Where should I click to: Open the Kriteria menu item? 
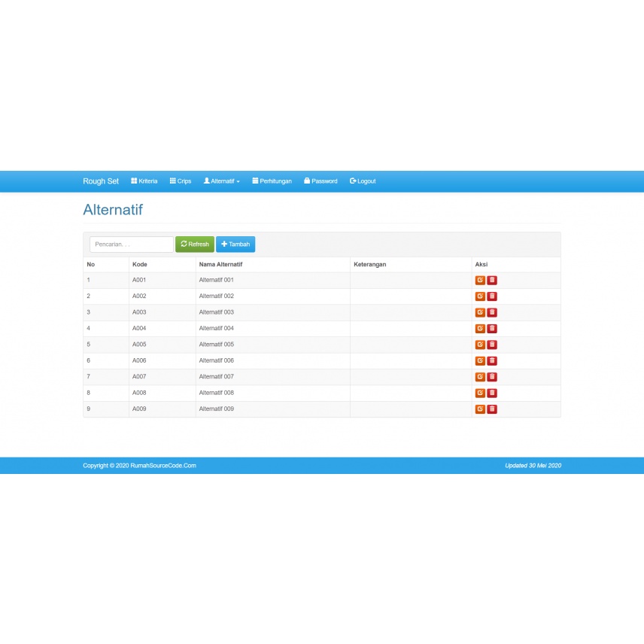[x=144, y=181]
